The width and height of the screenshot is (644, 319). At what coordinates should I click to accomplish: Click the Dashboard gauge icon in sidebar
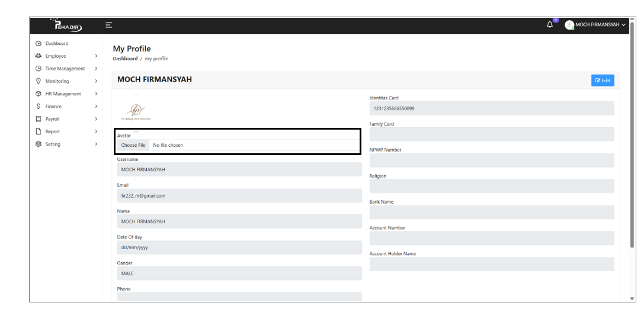click(39, 44)
